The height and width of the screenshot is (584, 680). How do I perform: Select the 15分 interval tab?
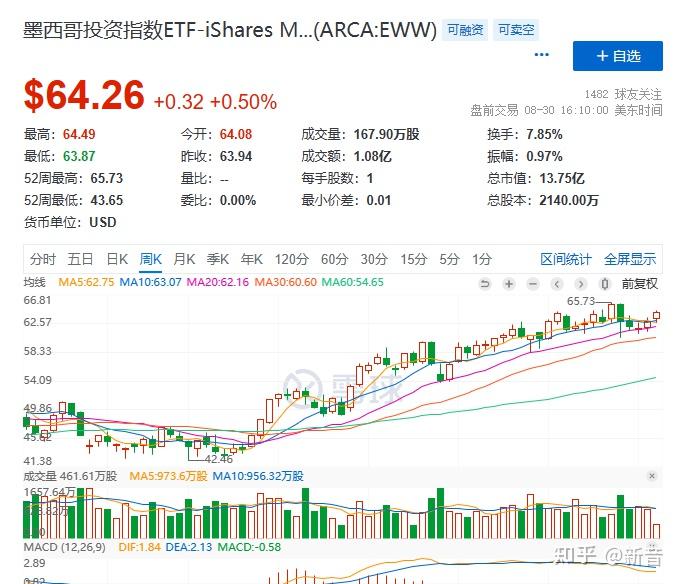pos(413,259)
